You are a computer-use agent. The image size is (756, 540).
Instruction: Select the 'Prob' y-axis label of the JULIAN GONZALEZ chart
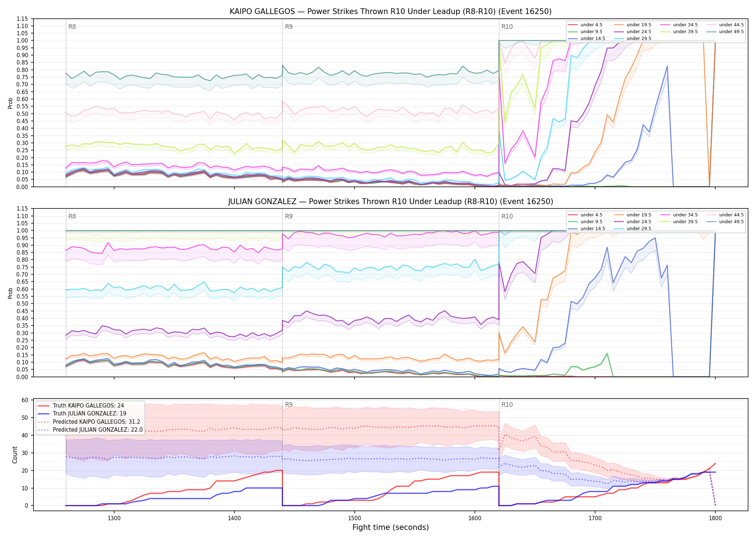point(10,293)
